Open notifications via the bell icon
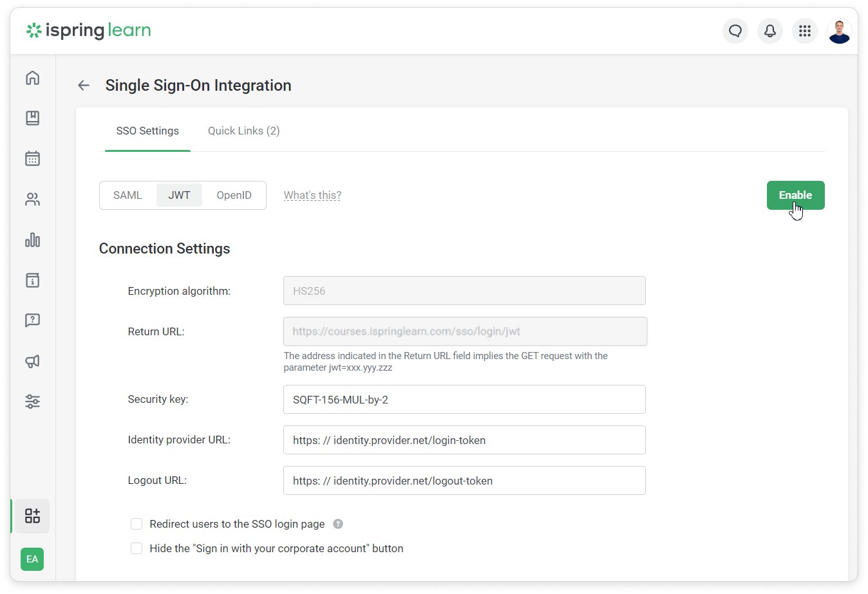 [x=770, y=31]
